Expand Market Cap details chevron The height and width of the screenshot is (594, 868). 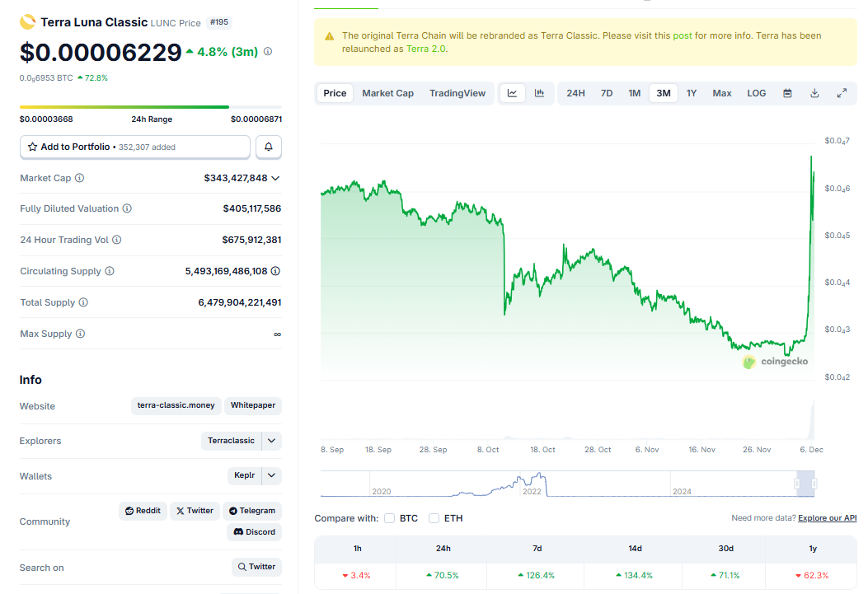click(x=275, y=178)
